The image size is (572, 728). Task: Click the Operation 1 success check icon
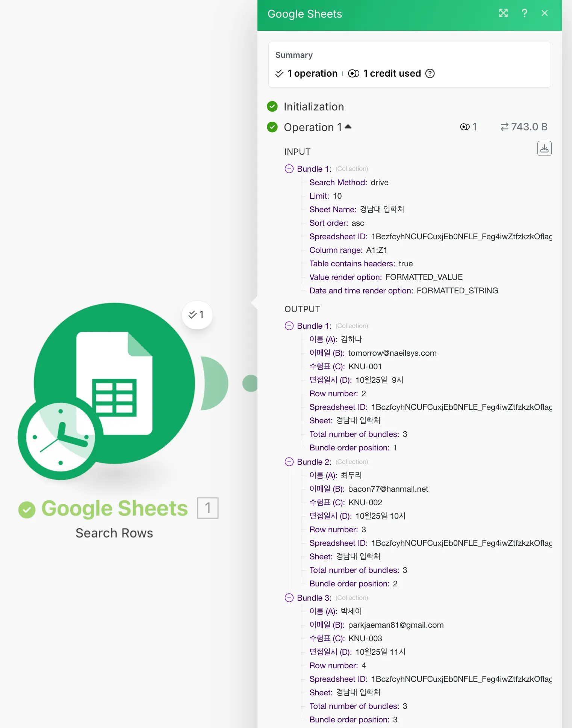pyautogui.click(x=272, y=127)
